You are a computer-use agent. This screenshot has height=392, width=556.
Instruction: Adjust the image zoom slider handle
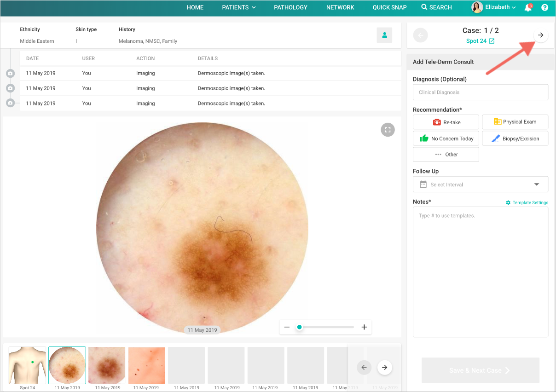point(300,327)
